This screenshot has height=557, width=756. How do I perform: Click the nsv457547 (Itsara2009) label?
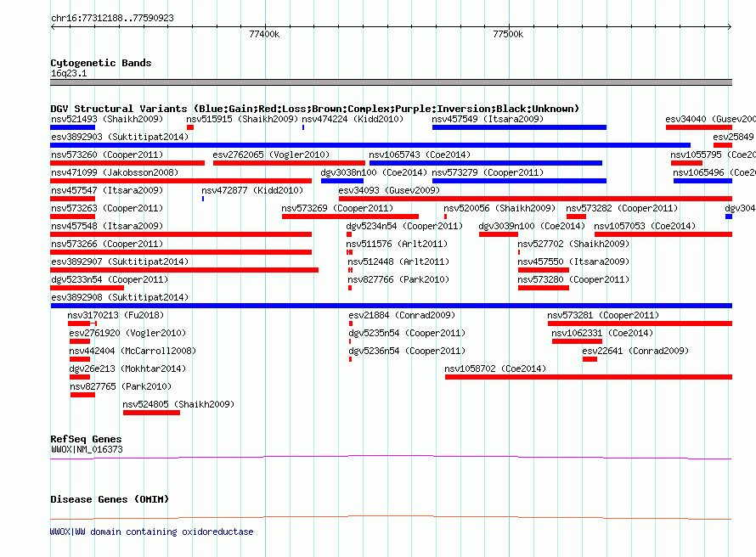(107, 190)
